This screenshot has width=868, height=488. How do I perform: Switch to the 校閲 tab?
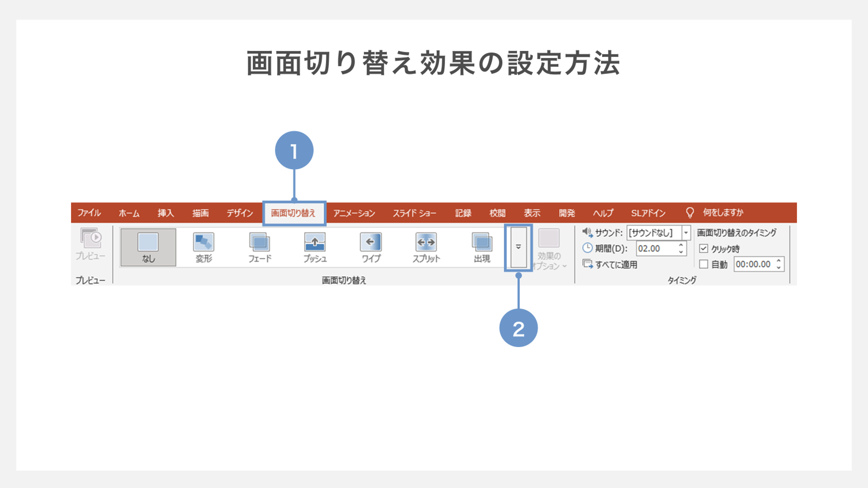(497, 213)
